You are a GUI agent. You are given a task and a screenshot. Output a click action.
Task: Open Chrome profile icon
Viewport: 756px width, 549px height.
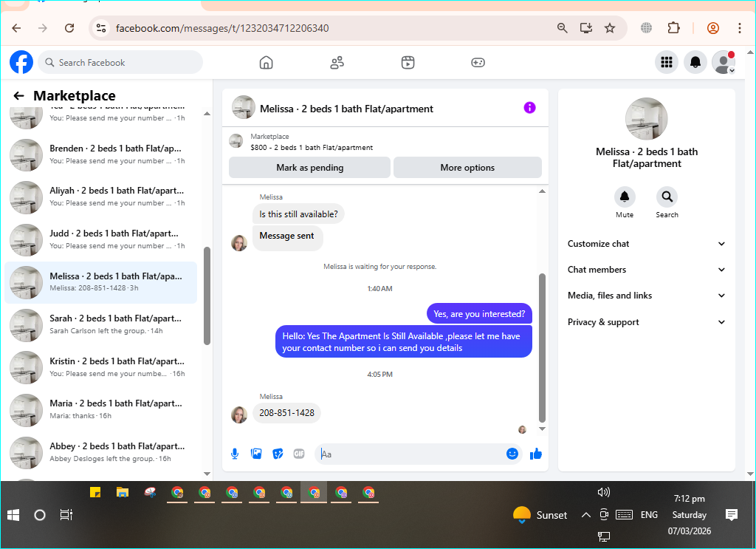click(x=712, y=28)
